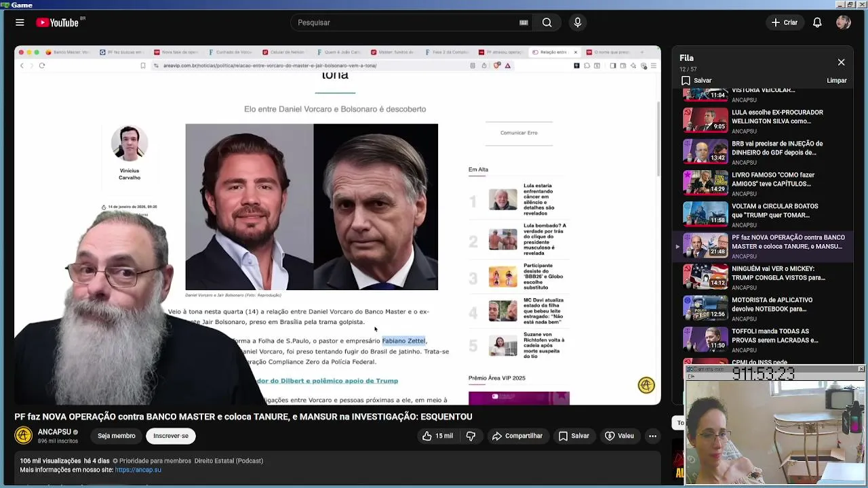This screenshot has height=488, width=868.
Task: Open more actions three-dot menu
Action: click(x=652, y=436)
